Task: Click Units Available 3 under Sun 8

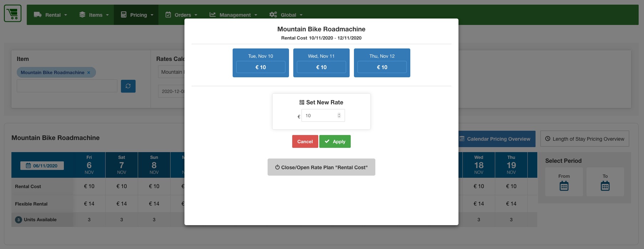Action: click(x=154, y=220)
